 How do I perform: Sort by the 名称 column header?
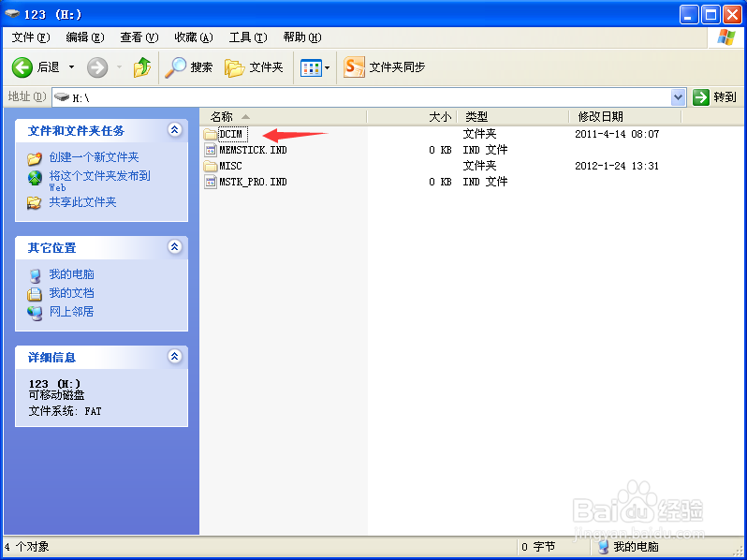[x=284, y=117]
